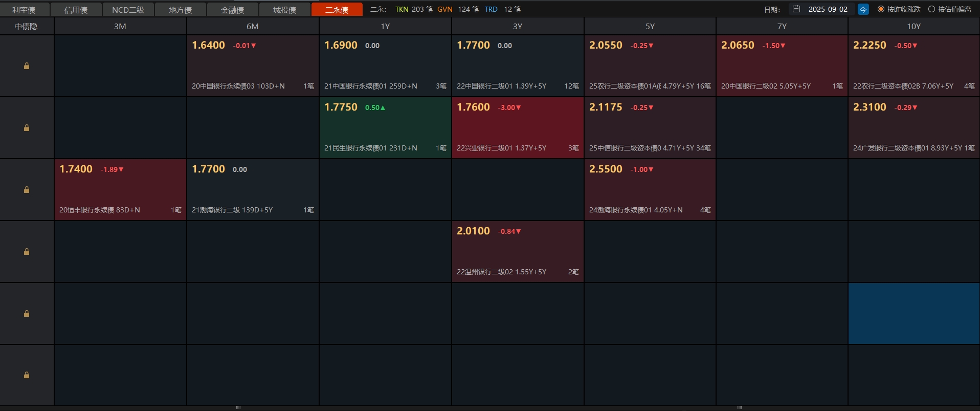Click the 10Y maturity column header

coord(914,26)
